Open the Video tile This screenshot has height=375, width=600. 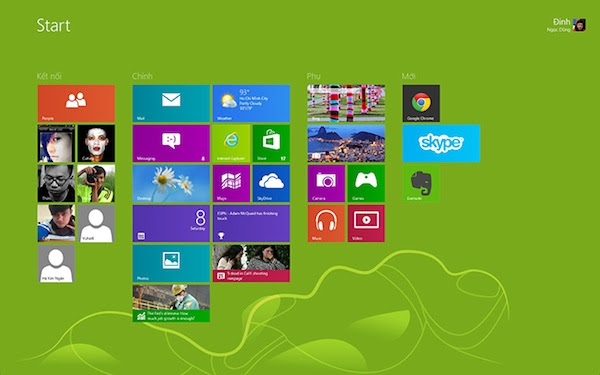point(366,223)
